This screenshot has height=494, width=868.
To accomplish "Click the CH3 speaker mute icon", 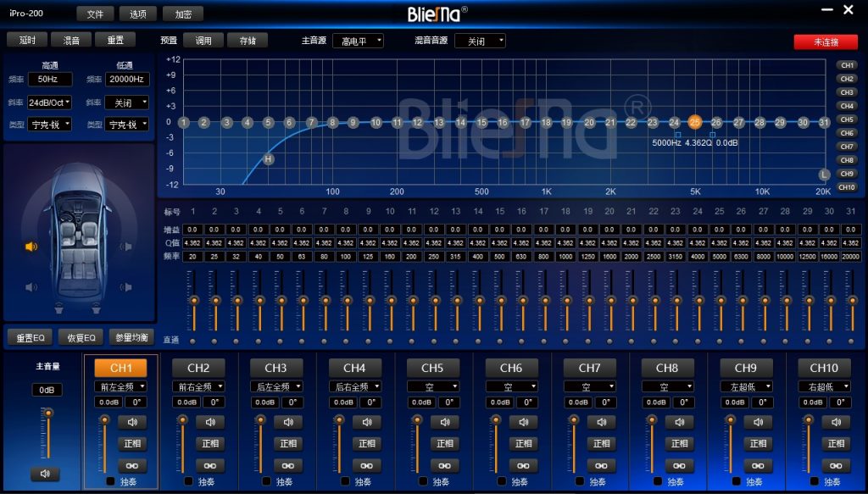I will (288, 423).
